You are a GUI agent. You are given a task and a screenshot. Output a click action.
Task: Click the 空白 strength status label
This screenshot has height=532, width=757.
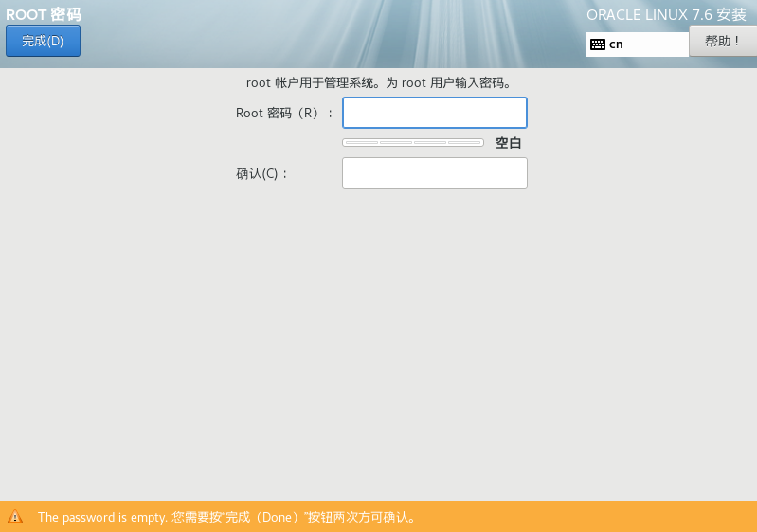(x=509, y=143)
